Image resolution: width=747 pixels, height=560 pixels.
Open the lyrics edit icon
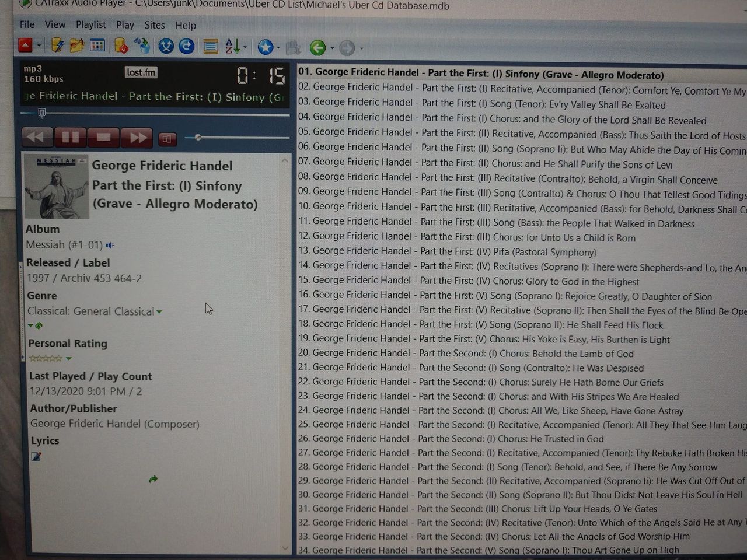click(x=36, y=457)
